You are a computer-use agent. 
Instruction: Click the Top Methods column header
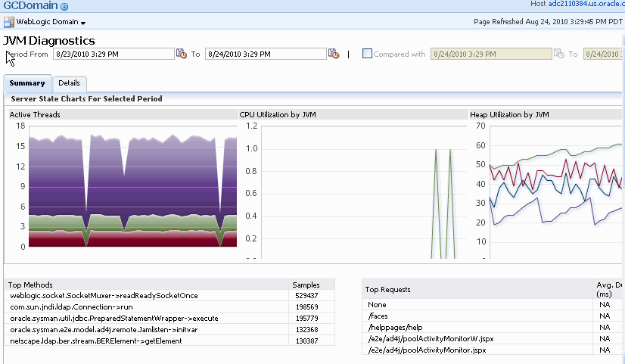[148, 285]
